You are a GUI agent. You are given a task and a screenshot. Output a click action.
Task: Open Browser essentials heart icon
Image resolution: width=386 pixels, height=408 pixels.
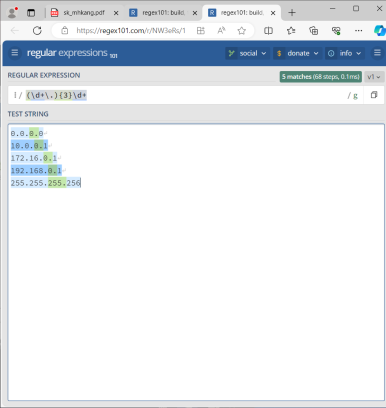click(336, 31)
